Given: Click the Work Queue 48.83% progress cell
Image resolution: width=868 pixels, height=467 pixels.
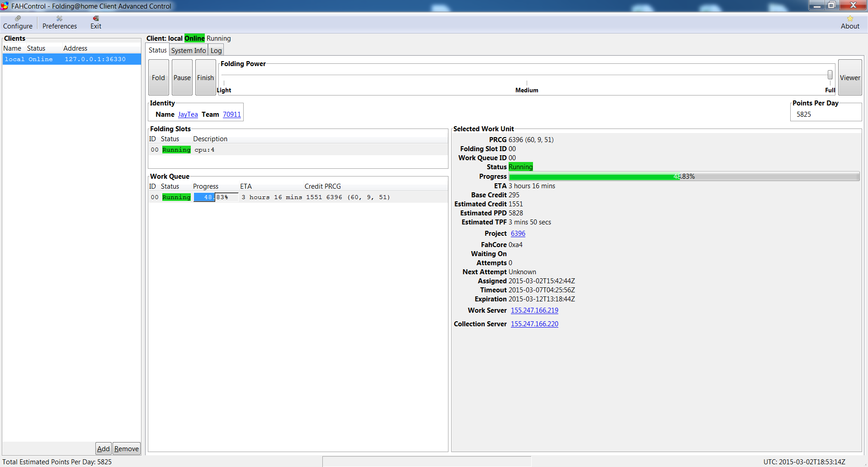Looking at the screenshot, I should click(216, 197).
